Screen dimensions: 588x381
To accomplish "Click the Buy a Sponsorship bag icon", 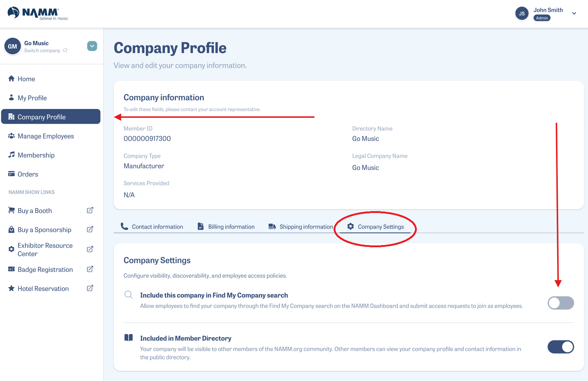I will pyautogui.click(x=11, y=230).
